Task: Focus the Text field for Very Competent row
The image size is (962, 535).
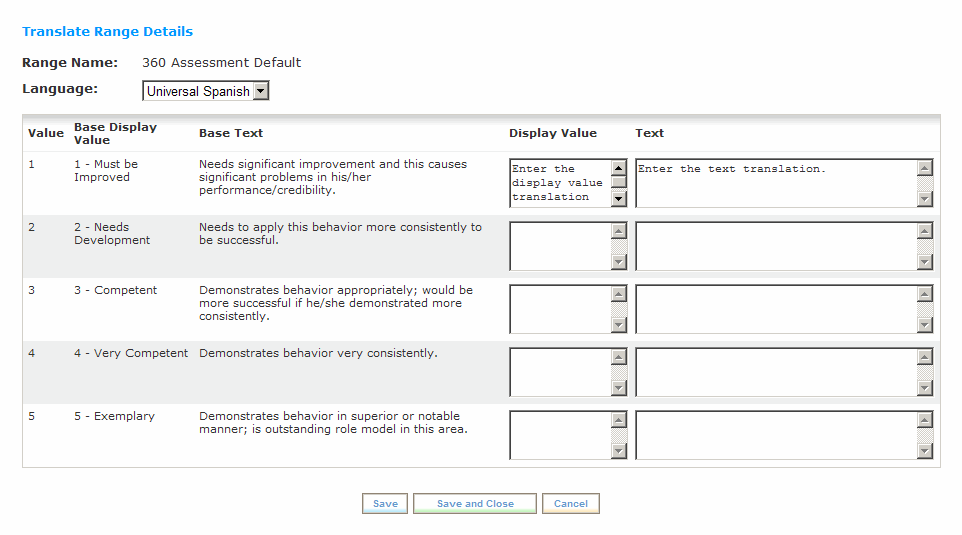Action: click(776, 372)
